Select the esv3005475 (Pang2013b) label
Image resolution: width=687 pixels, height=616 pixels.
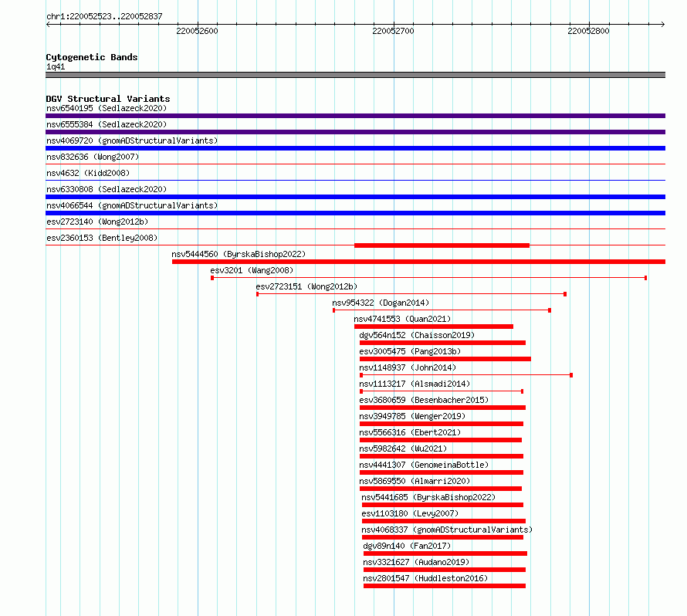point(410,351)
